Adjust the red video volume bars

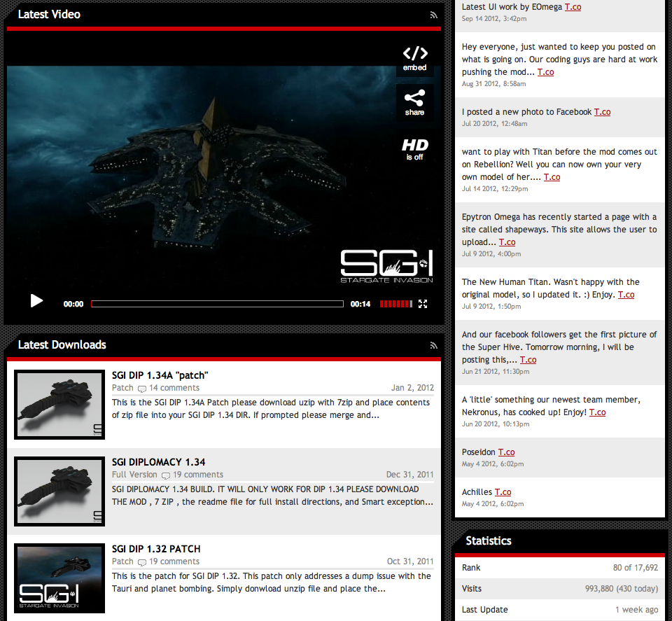[x=395, y=304]
